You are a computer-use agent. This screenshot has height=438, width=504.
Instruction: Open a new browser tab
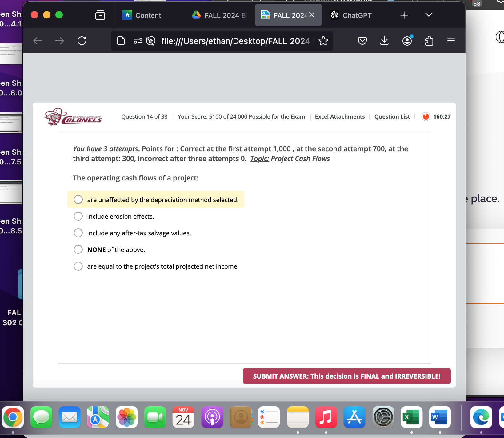(x=404, y=15)
